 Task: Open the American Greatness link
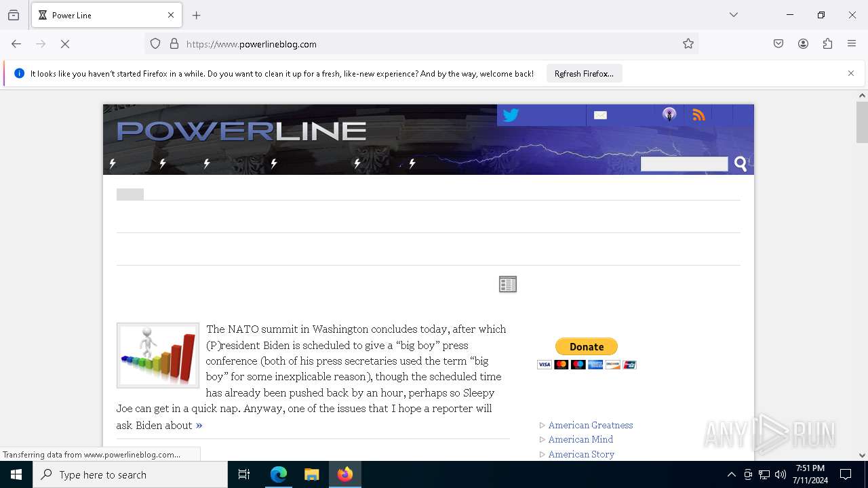click(591, 425)
